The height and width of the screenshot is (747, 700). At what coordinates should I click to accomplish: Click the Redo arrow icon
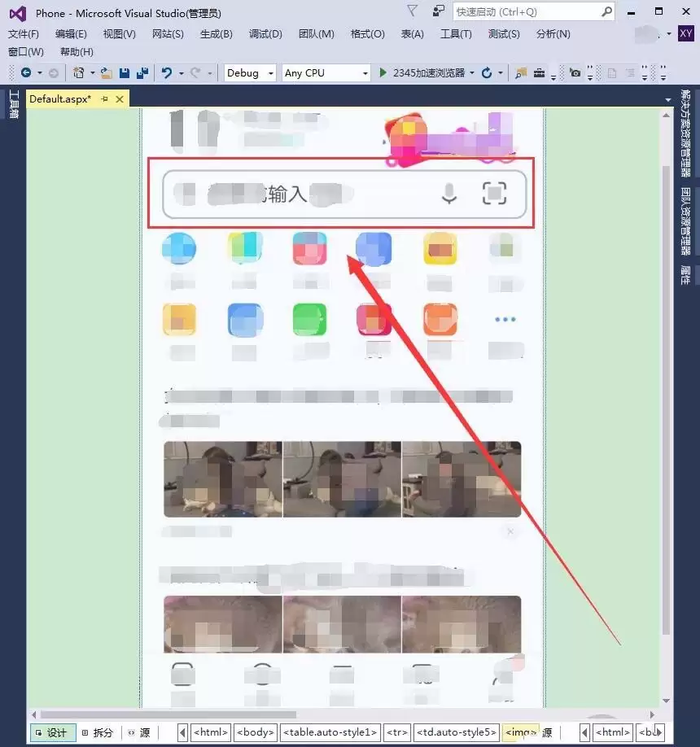[x=194, y=72]
